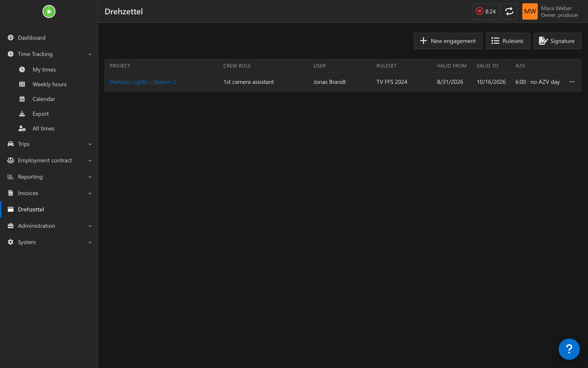Click the TV FFS 2024 ruleset cell
Image resolution: width=588 pixels, height=368 pixels.
[x=392, y=82]
